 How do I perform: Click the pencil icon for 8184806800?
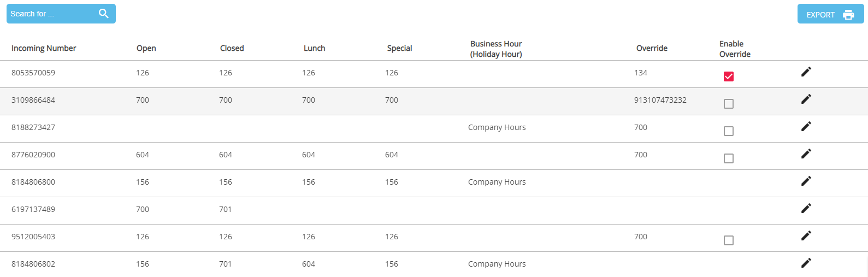[x=806, y=181]
